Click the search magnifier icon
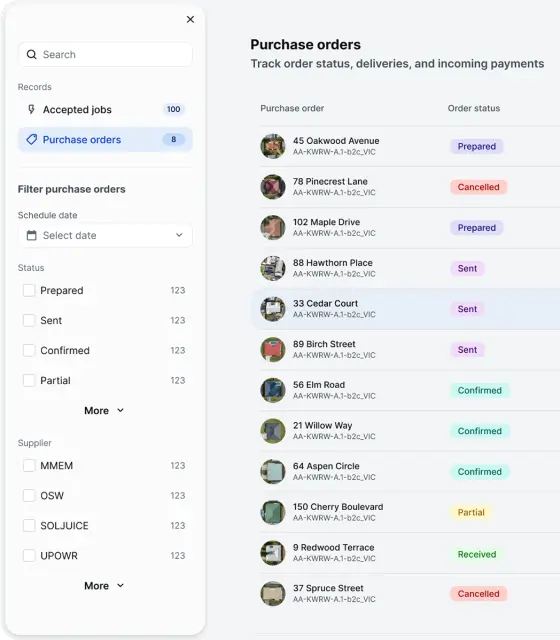This screenshot has height=640, width=560. click(31, 54)
